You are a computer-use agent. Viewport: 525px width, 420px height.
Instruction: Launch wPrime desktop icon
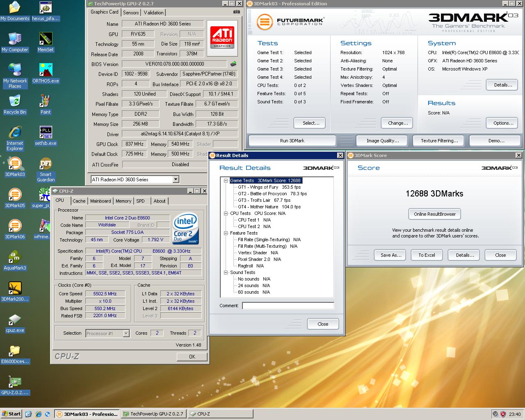click(42, 230)
